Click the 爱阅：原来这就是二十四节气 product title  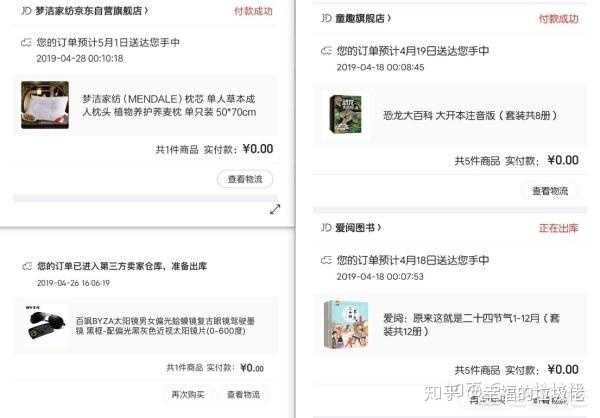tap(471, 325)
